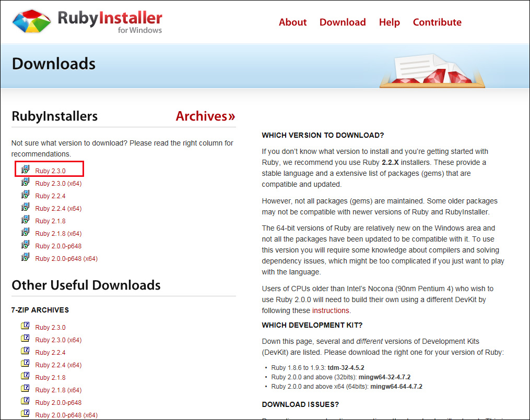
Task: Click the Ruby 2.3.0 (x64) 7-zip download link
Action: (58, 340)
